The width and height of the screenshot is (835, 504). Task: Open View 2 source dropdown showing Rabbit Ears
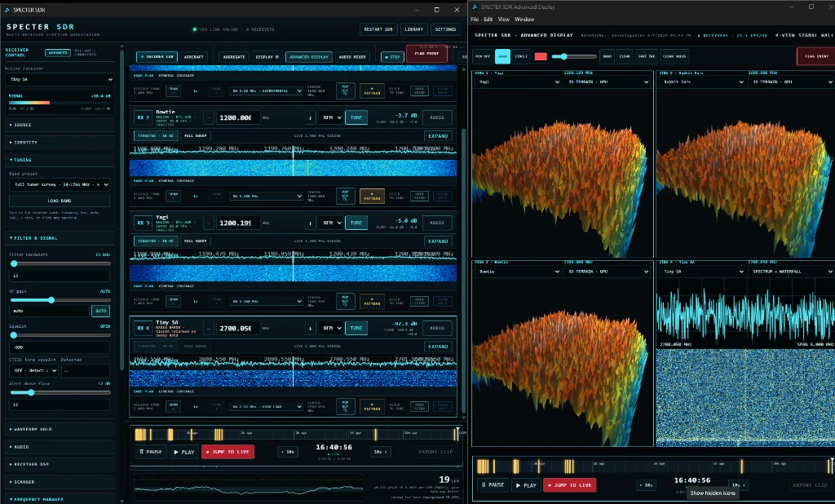702,82
